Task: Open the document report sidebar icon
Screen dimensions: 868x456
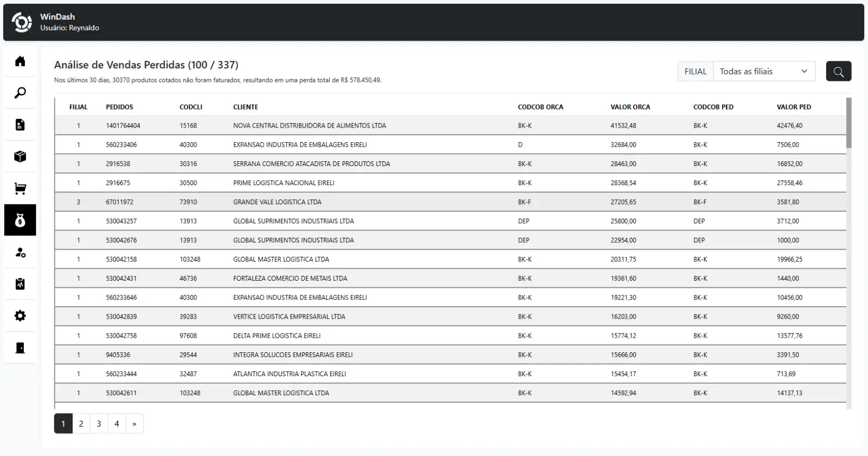Action: point(20,125)
